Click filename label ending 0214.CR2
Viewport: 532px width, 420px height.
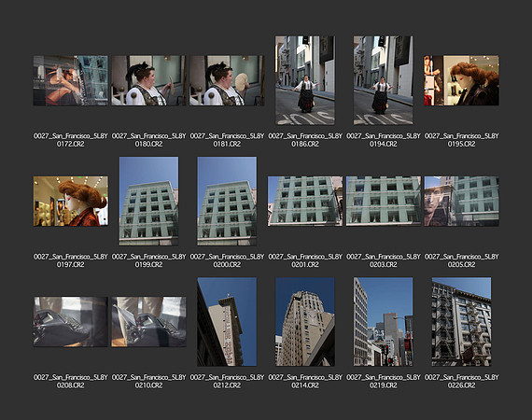(305, 382)
